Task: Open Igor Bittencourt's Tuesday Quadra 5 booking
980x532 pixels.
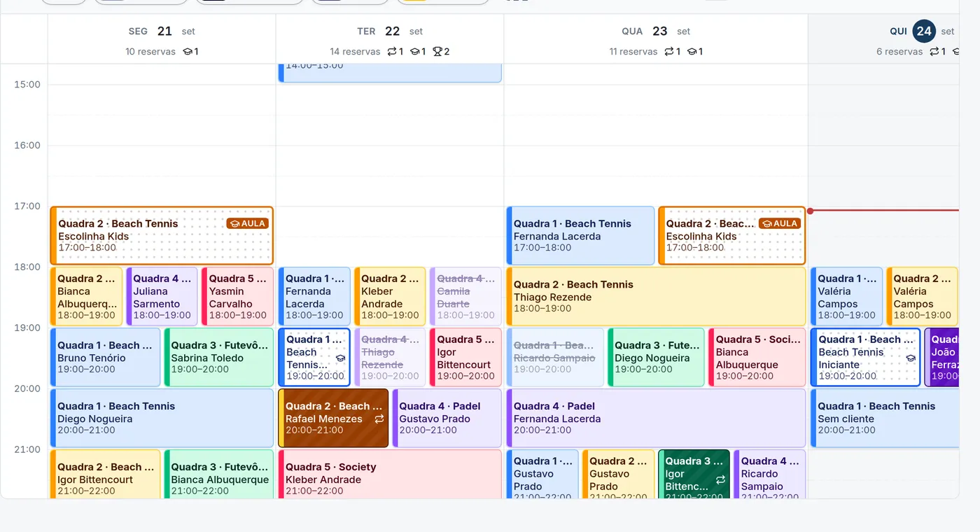Action: click(x=465, y=357)
